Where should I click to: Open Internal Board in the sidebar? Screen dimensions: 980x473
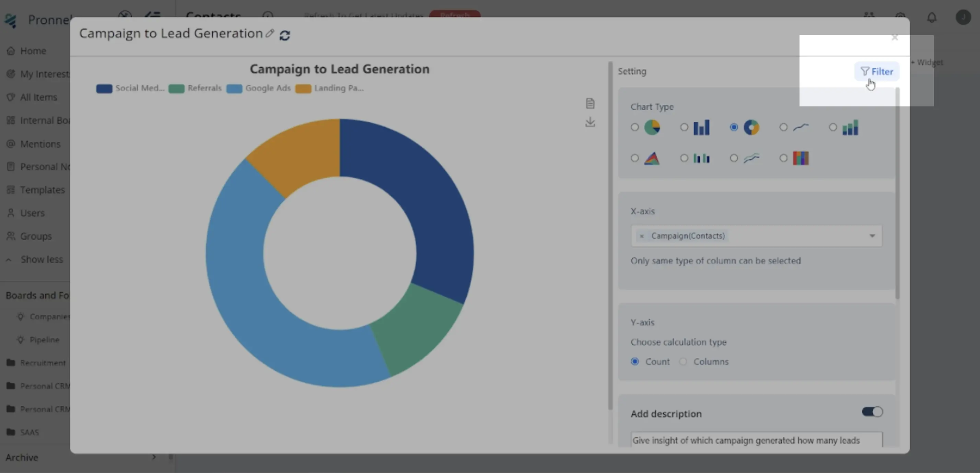point(37,120)
